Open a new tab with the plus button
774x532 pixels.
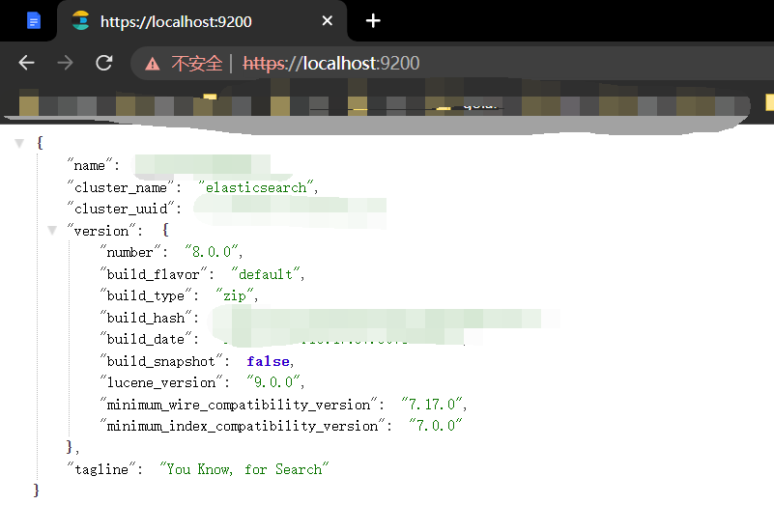click(373, 20)
